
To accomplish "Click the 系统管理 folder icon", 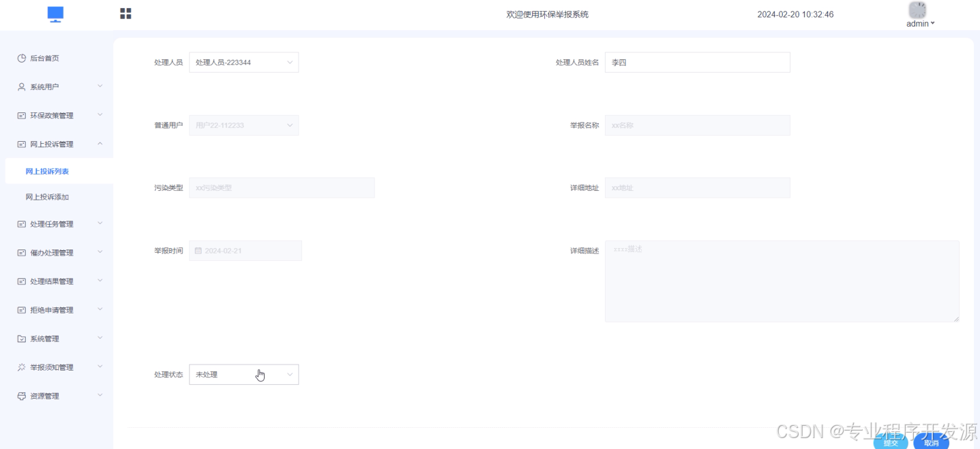I will coord(22,339).
